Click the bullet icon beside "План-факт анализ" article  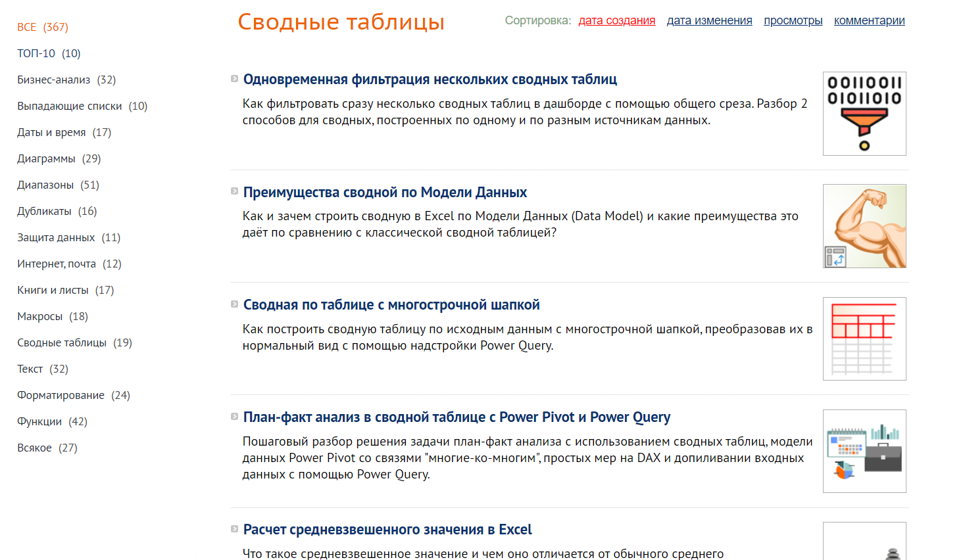[234, 417]
